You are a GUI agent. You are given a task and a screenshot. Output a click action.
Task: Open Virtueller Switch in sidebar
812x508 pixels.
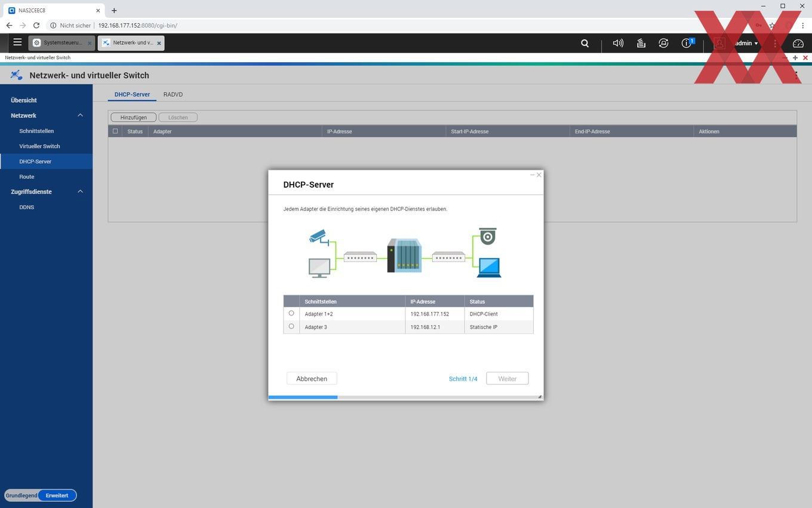[x=39, y=146]
